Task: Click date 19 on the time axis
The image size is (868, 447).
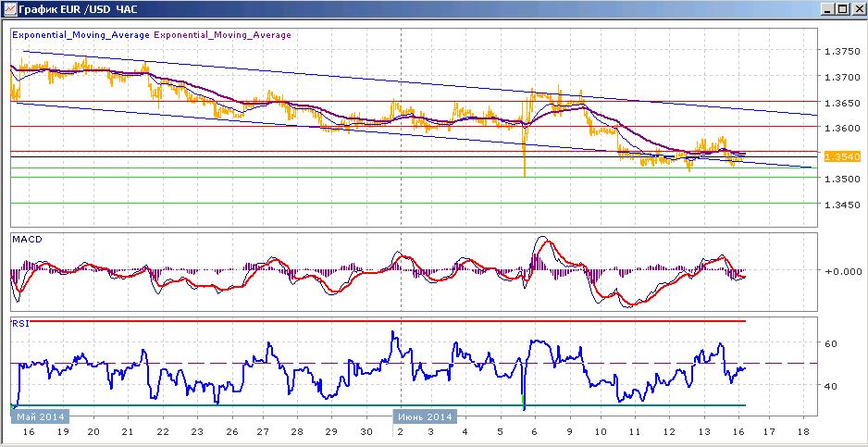Action: click(x=63, y=432)
